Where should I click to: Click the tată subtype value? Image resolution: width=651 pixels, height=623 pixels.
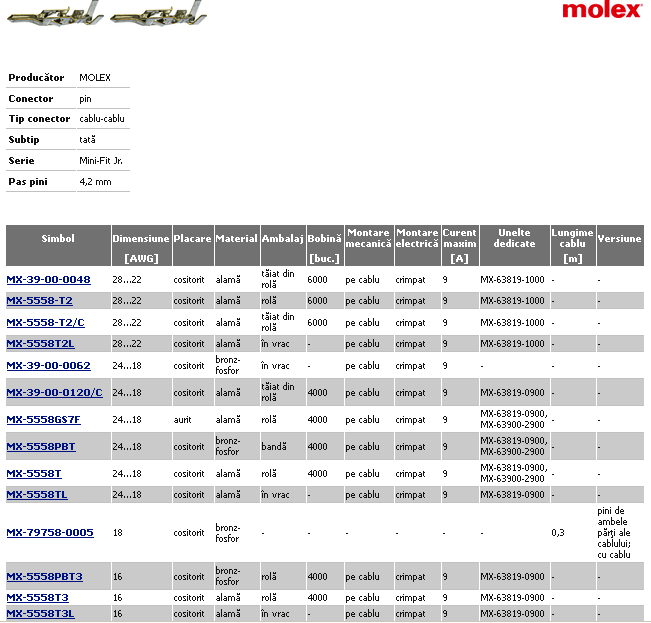coord(88,139)
